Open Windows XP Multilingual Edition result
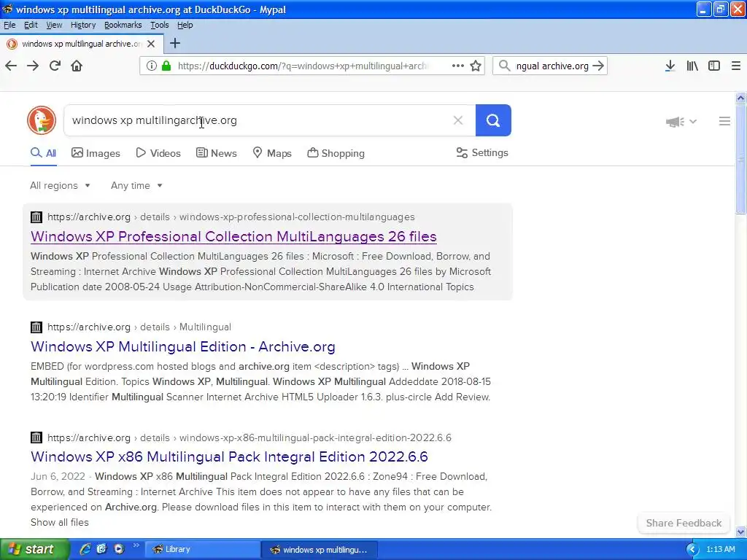 click(183, 346)
